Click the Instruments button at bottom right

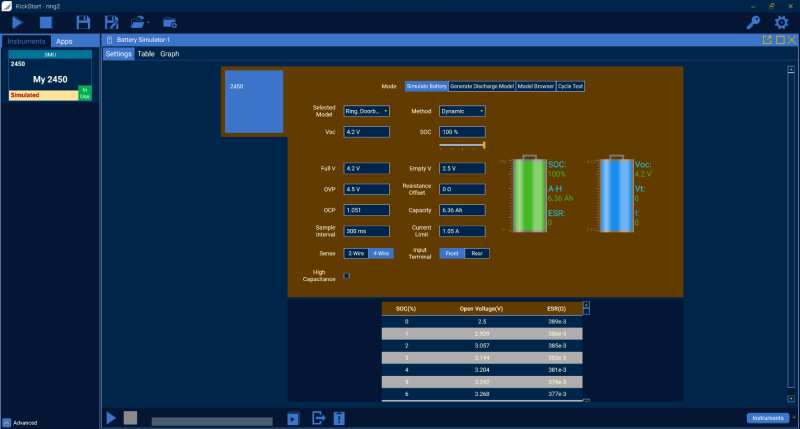pyautogui.click(x=767, y=418)
